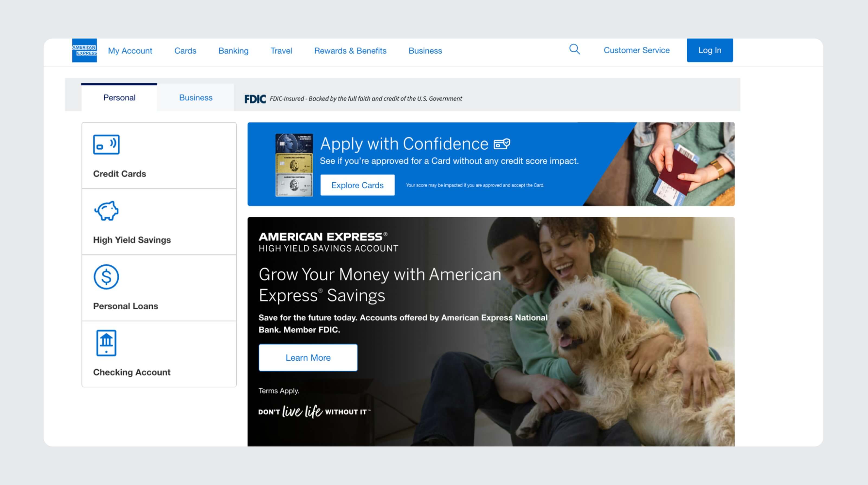Click the FDIC logo
The width and height of the screenshot is (868, 485).
click(255, 99)
